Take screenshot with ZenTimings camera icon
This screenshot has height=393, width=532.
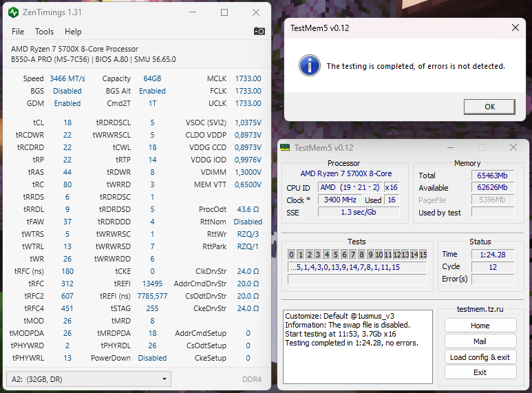pyautogui.click(x=259, y=31)
